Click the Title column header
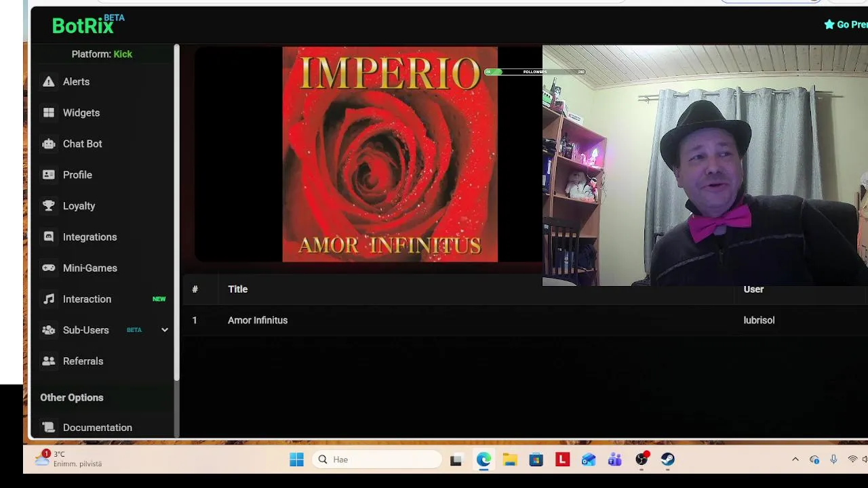 click(x=238, y=289)
